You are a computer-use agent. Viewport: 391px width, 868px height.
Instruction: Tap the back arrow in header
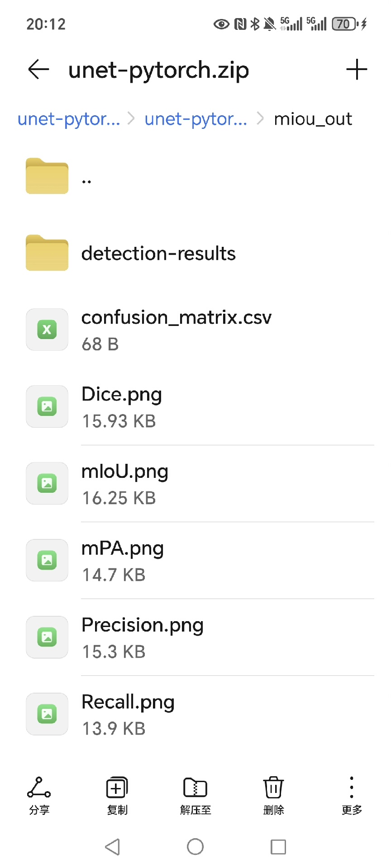(38, 70)
